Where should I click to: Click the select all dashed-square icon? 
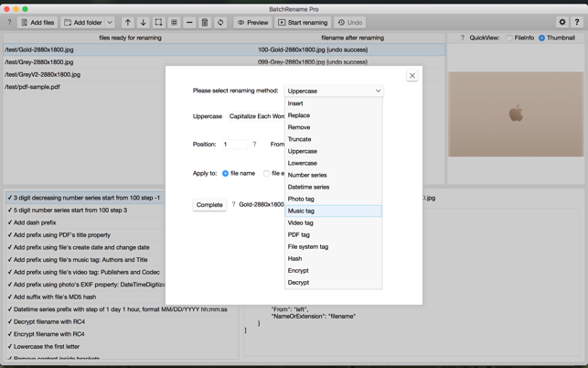tap(158, 23)
